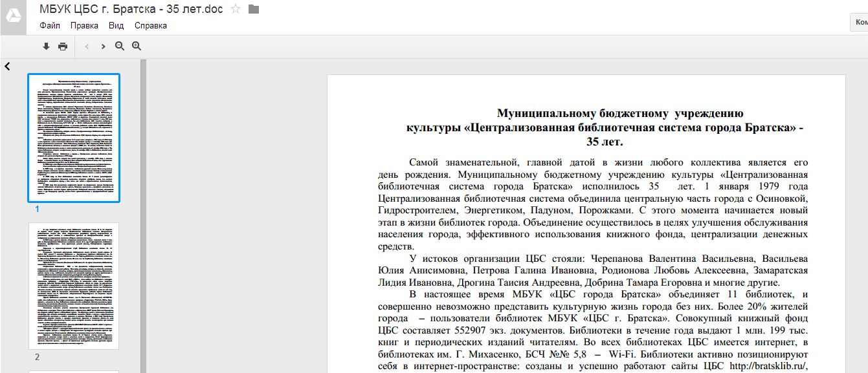Click the sidebar vertical scrollbar

click(144, 217)
